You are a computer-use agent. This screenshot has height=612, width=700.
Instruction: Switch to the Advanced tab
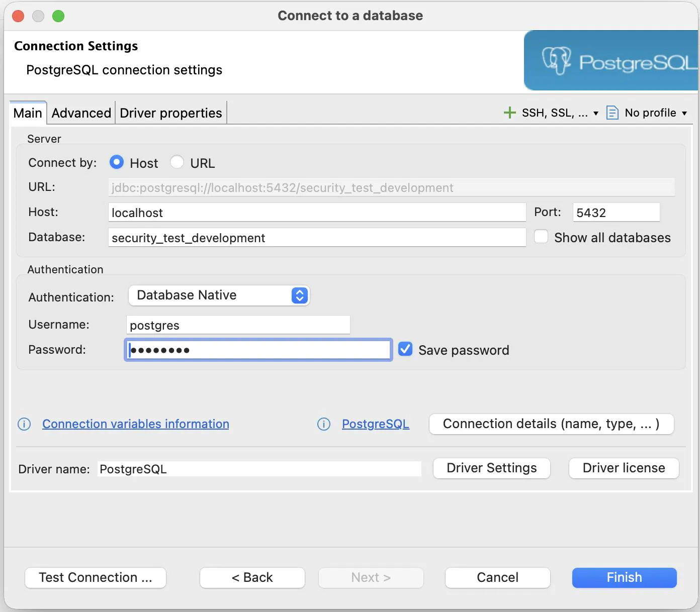coord(81,113)
